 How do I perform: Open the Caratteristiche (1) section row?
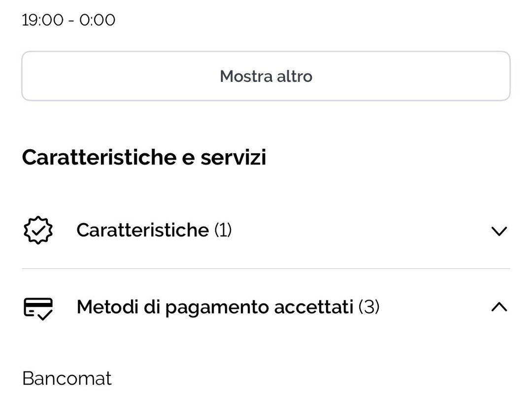pos(266,231)
